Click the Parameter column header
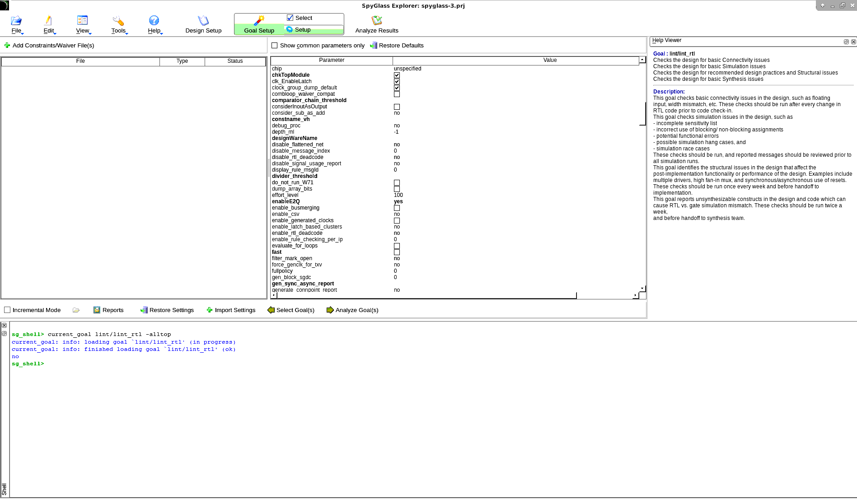 tap(332, 60)
